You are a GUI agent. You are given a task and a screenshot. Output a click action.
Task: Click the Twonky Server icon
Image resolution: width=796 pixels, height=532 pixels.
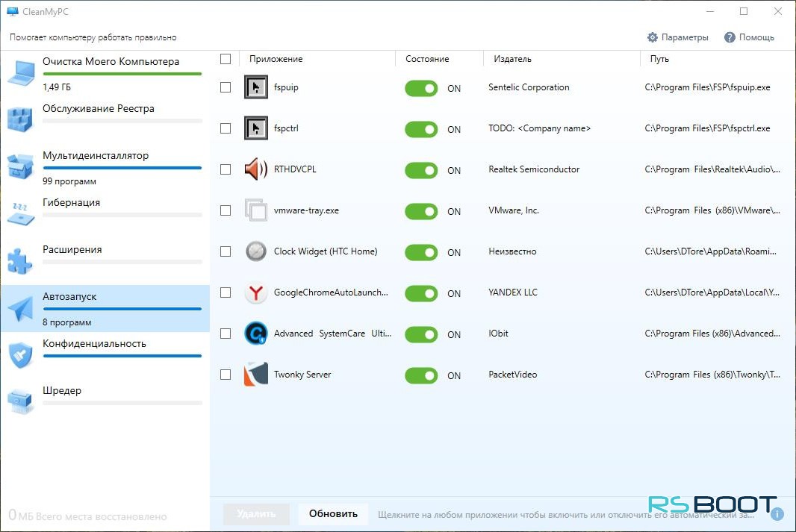click(x=256, y=375)
